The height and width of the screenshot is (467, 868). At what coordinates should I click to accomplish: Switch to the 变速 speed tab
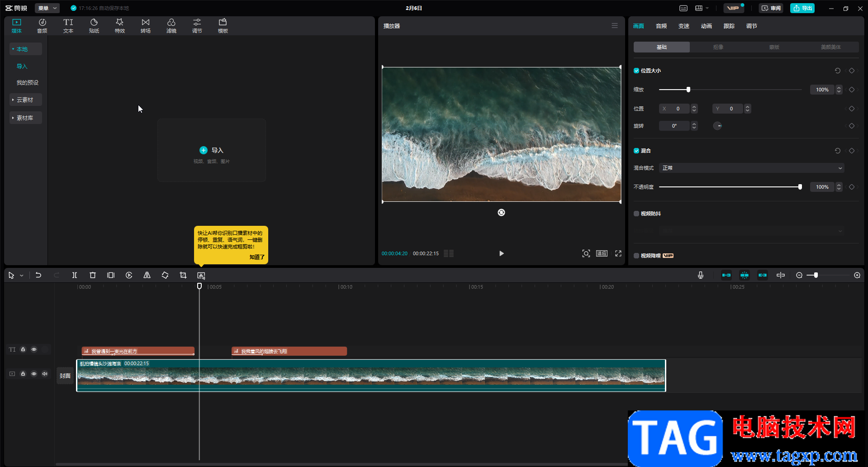683,26
